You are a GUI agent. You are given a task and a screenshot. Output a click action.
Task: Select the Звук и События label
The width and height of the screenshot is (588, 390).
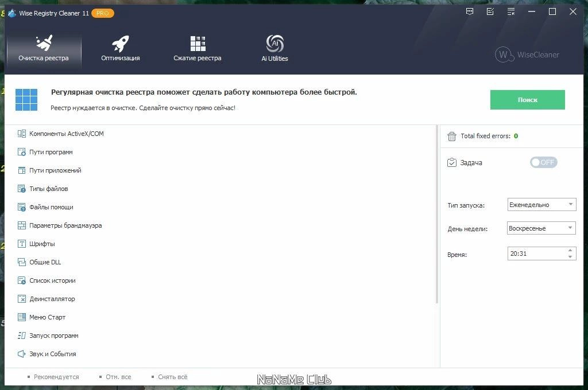[52, 354]
